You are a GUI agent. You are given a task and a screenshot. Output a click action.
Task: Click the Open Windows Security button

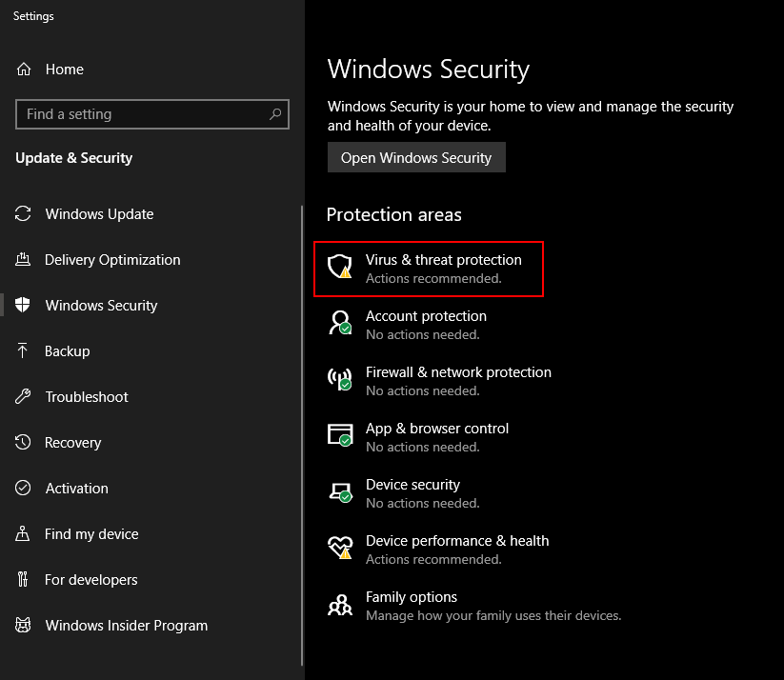416,157
